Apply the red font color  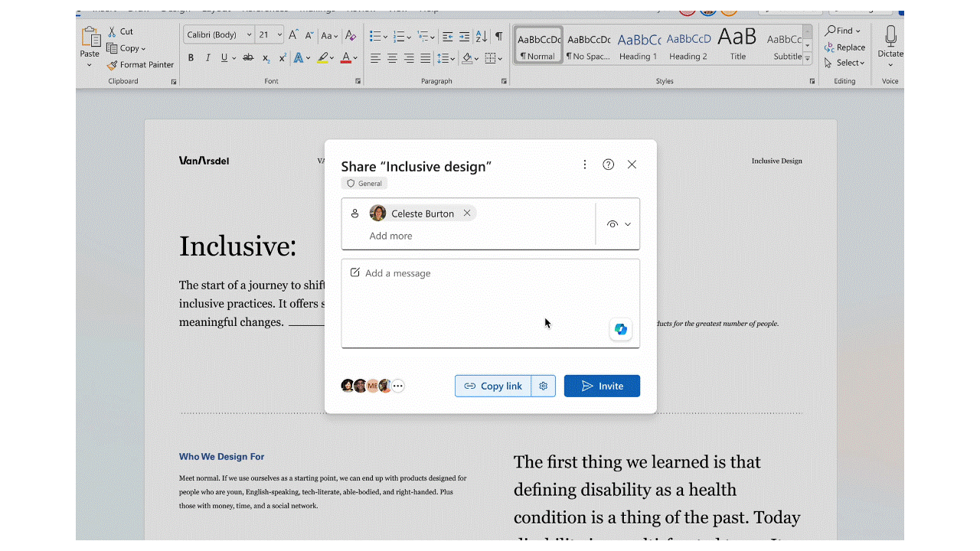tap(345, 58)
